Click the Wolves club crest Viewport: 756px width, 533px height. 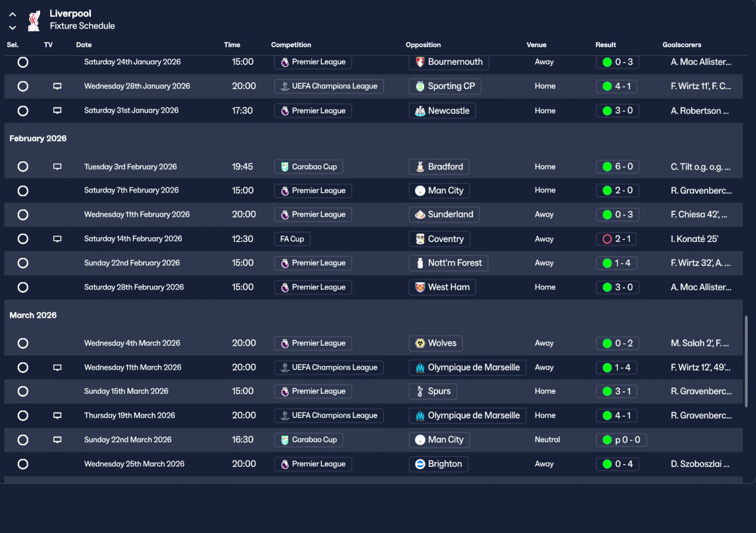tap(420, 343)
